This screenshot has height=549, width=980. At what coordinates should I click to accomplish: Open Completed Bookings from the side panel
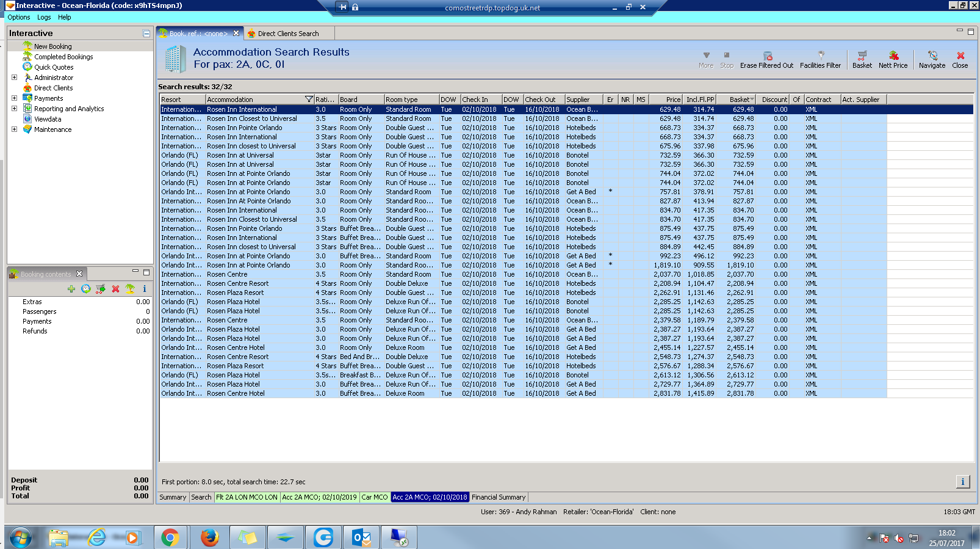pos(63,57)
